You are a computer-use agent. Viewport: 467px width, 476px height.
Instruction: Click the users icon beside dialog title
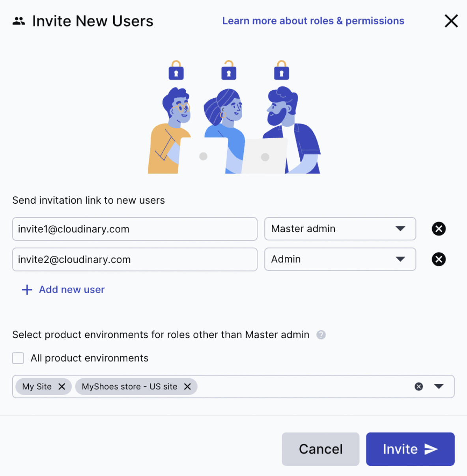point(19,21)
